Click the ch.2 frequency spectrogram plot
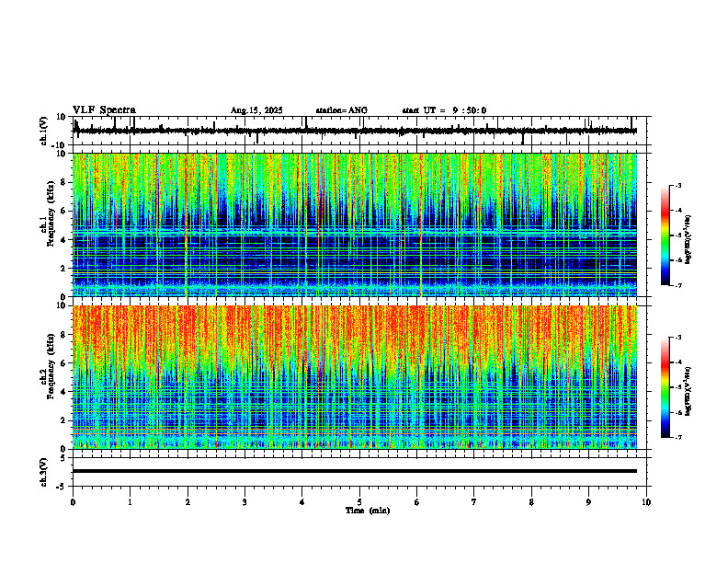 pos(355,377)
